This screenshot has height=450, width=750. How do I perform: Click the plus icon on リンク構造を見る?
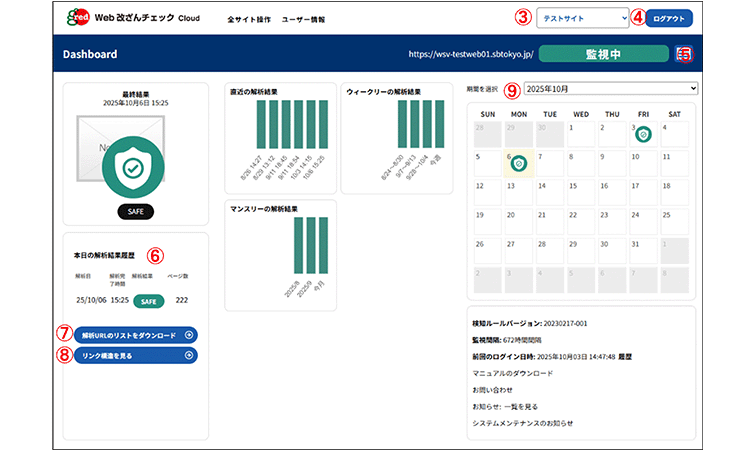click(189, 355)
